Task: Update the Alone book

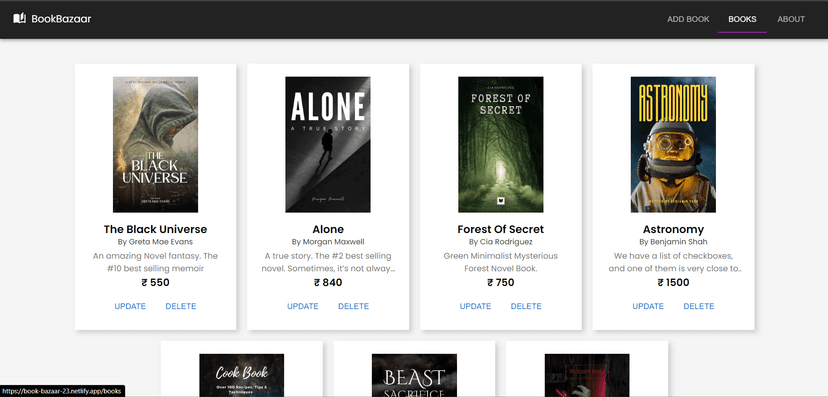Action: 303,306
